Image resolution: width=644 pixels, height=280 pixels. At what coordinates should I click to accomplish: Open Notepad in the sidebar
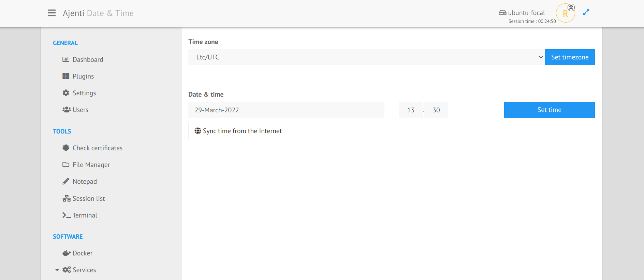click(x=85, y=181)
